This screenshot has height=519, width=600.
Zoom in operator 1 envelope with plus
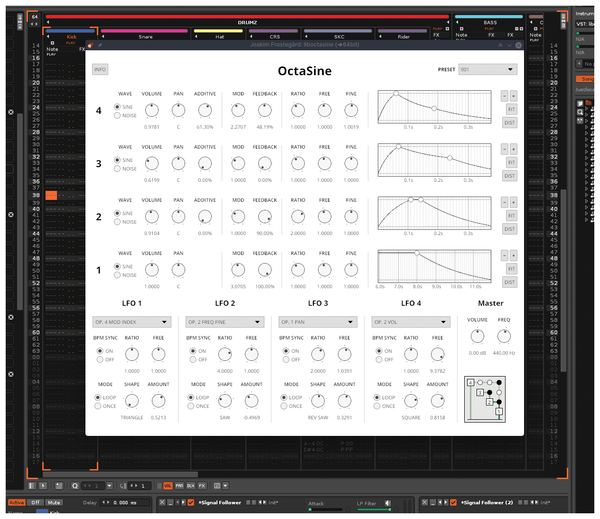tap(513, 255)
